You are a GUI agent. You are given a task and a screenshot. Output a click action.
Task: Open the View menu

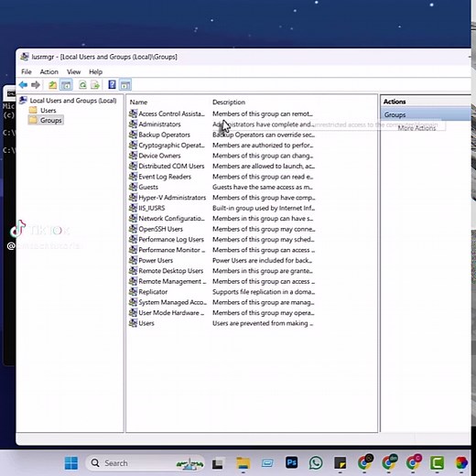tap(73, 72)
